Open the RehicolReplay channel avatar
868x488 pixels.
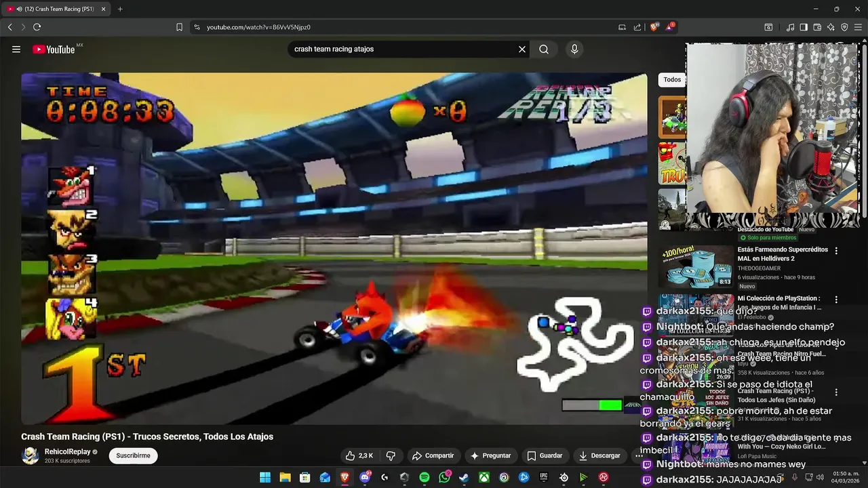click(x=30, y=455)
